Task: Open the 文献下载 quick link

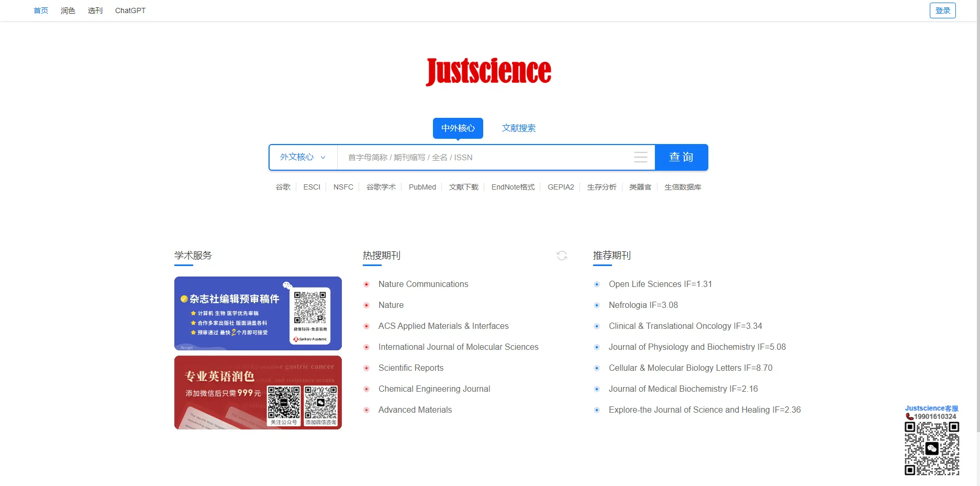Action: 464,187
